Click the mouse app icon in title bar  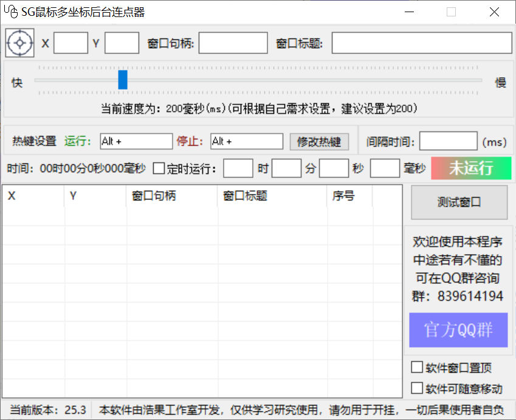(10, 12)
